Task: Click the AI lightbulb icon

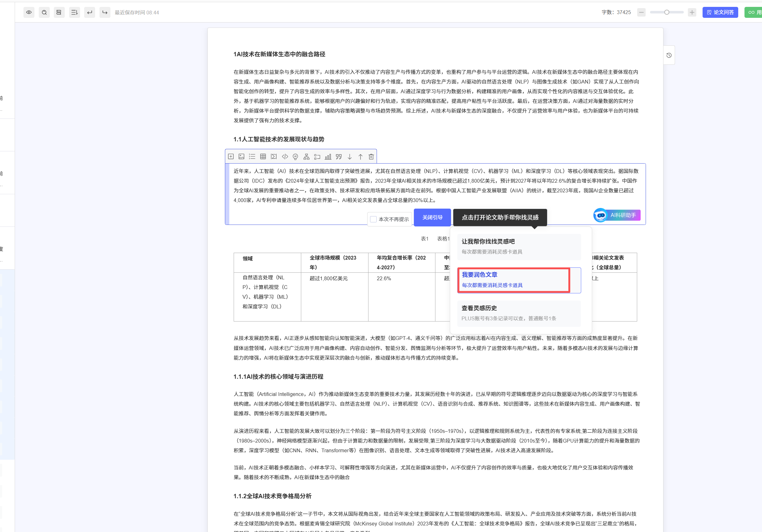Action: [295, 157]
